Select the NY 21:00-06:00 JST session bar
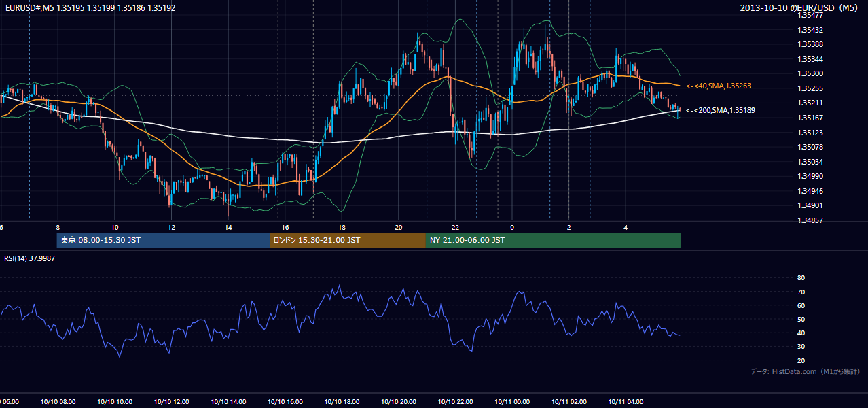 coord(554,240)
